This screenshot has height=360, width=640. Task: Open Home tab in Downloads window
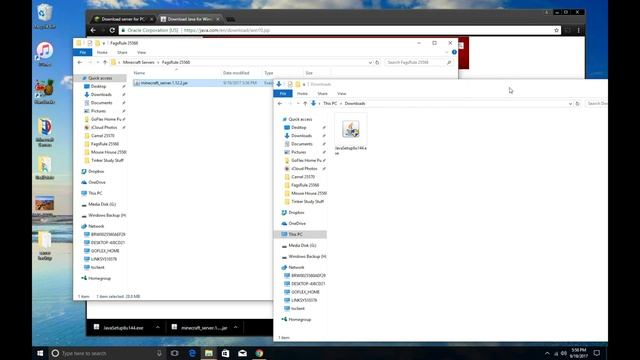click(x=302, y=93)
